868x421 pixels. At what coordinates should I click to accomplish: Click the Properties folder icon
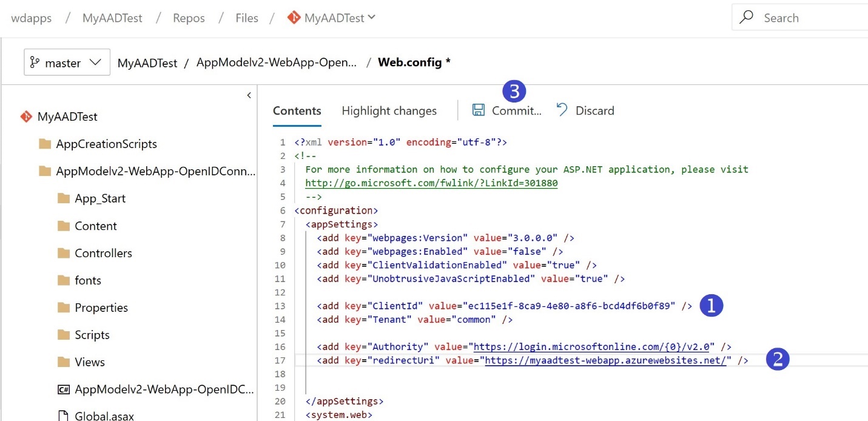pos(64,308)
